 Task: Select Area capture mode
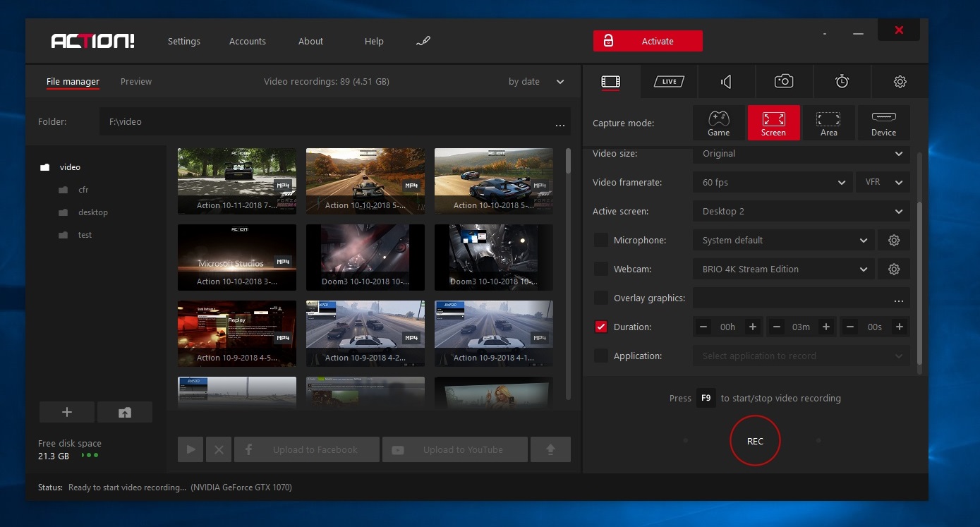tap(828, 123)
